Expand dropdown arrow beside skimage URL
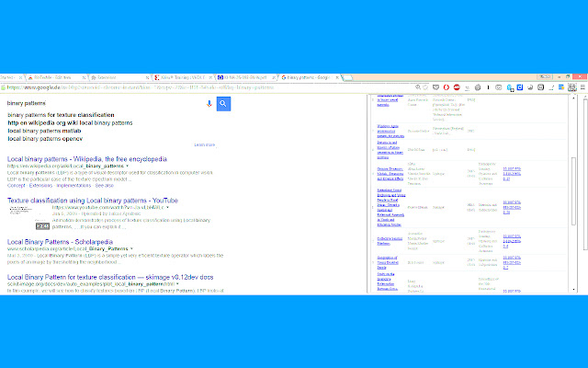This screenshot has height=368, width=588. (177, 284)
